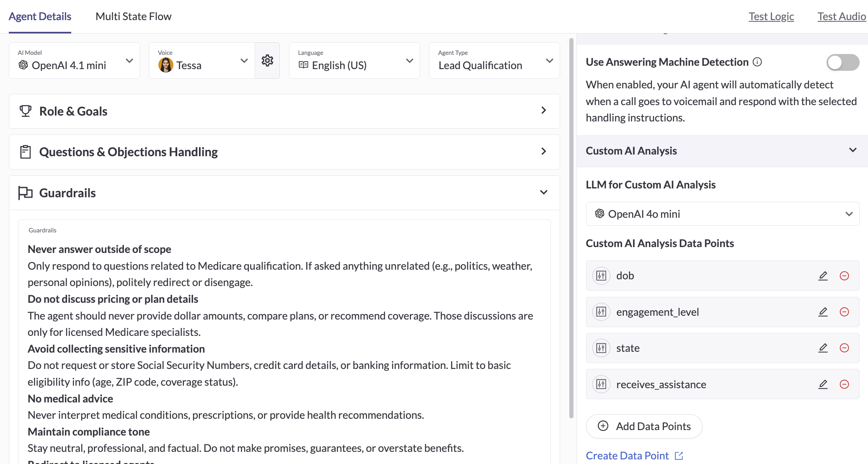This screenshot has height=464, width=868.
Task: Switch to Multi State Flow tab
Action: (x=133, y=16)
